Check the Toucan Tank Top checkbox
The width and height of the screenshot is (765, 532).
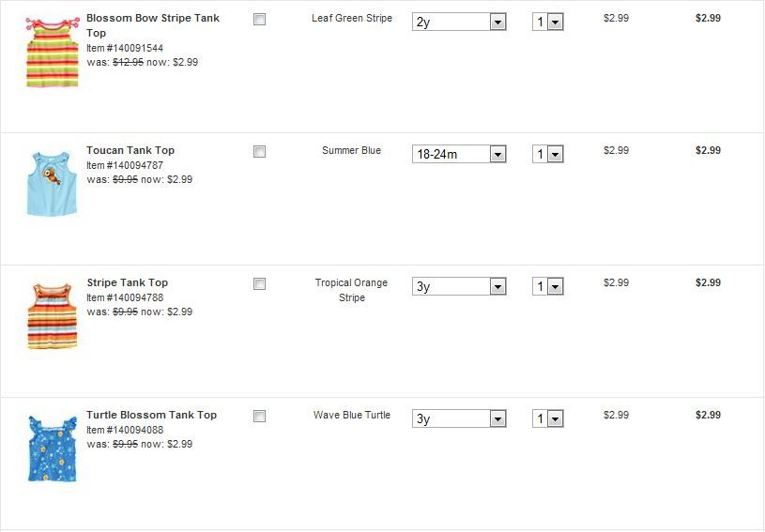pyautogui.click(x=260, y=152)
